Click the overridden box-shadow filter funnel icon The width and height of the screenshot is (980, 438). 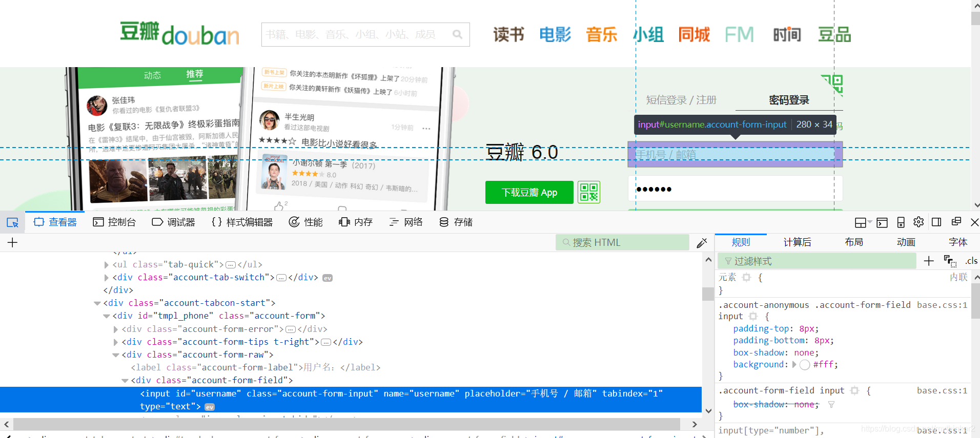point(831,405)
